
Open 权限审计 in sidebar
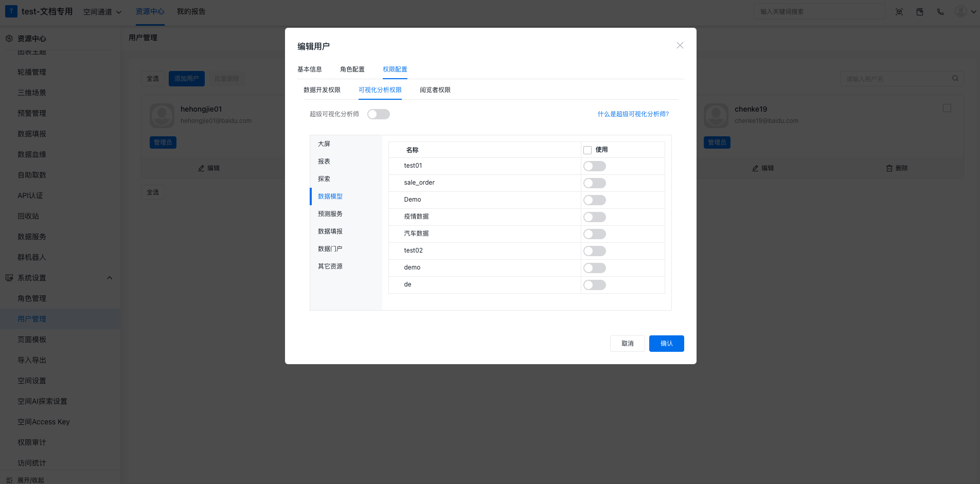click(x=60, y=442)
